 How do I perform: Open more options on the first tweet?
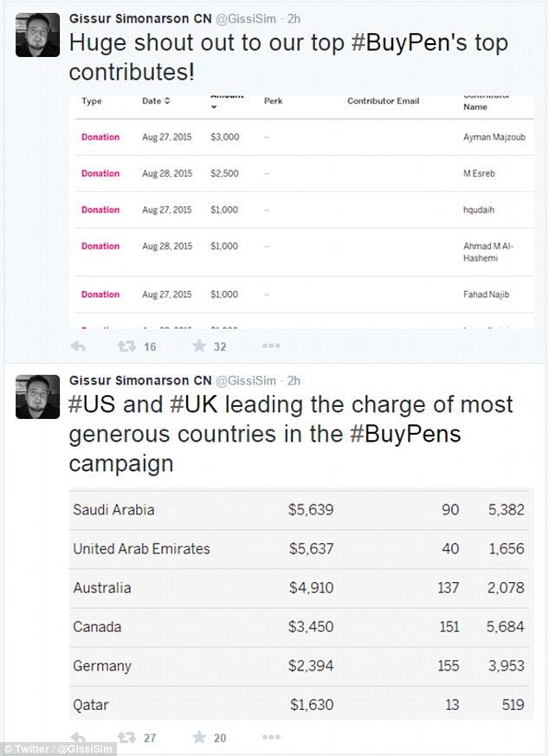271,346
